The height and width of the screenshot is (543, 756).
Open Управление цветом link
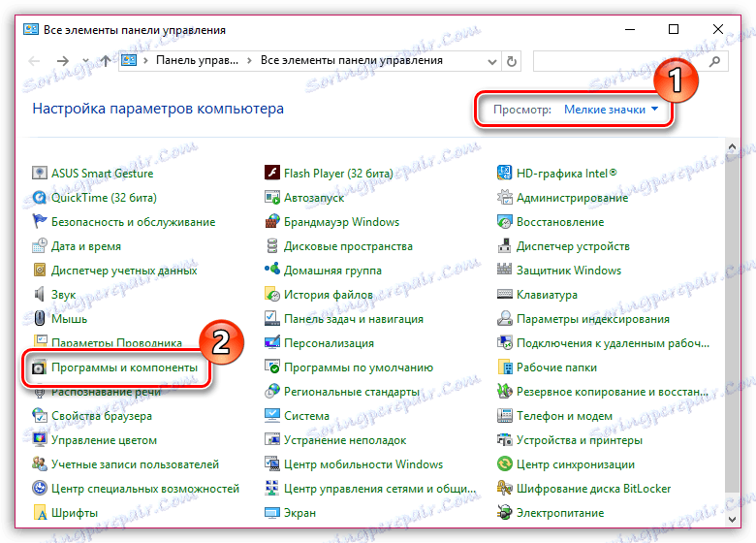[104, 440]
